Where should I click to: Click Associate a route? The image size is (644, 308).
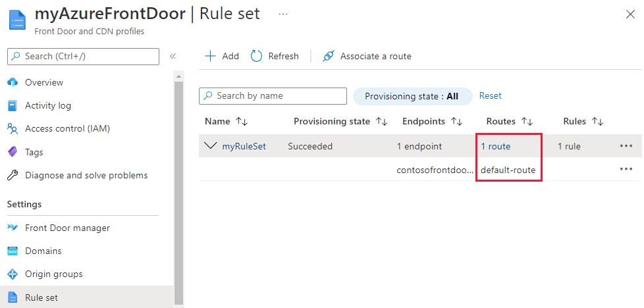click(x=367, y=57)
